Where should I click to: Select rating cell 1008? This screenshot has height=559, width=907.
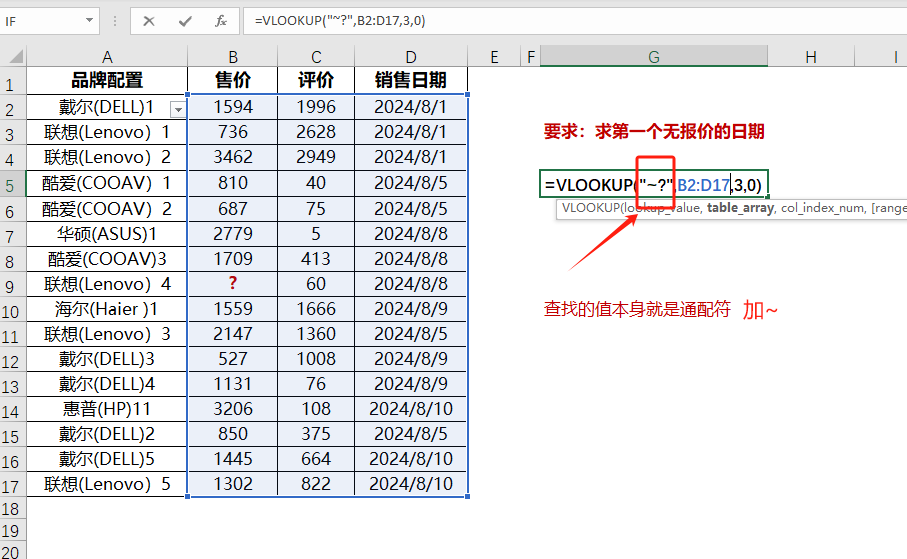coord(316,359)
